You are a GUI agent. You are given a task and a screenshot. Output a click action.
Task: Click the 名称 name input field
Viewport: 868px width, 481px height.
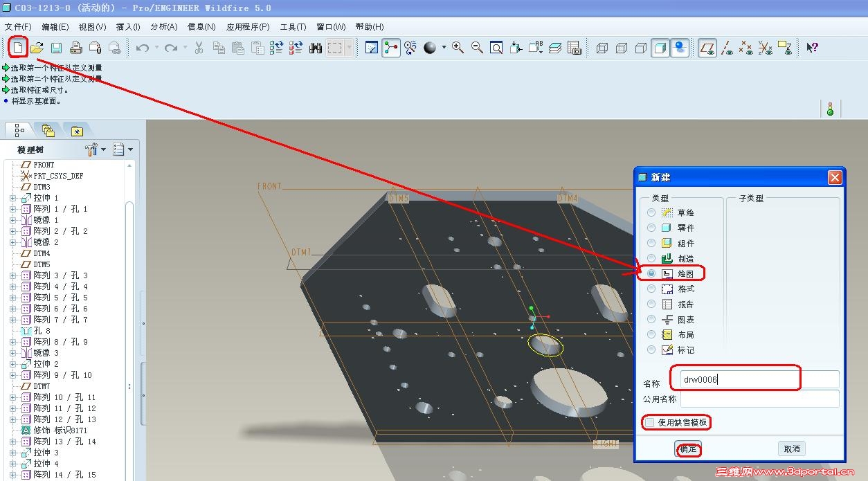click(759, 379)
